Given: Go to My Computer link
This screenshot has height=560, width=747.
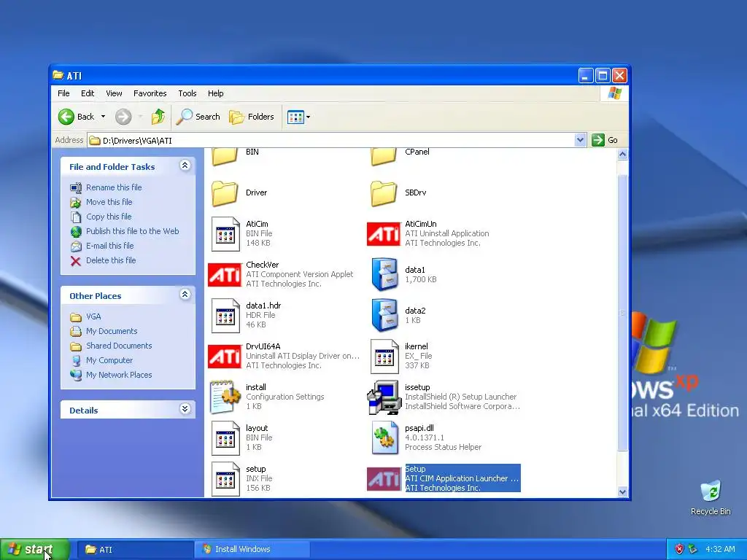Looking at the screenshot, I should coord(109,360).
